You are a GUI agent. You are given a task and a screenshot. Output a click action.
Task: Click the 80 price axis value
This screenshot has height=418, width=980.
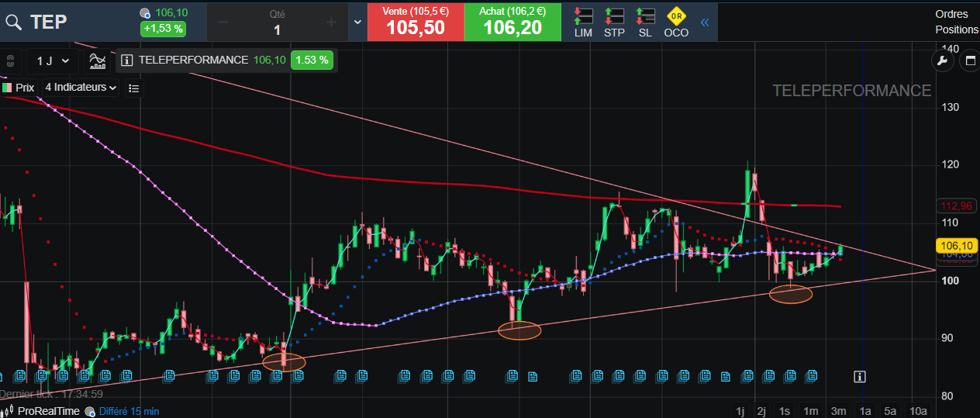(x=947, y=396)
